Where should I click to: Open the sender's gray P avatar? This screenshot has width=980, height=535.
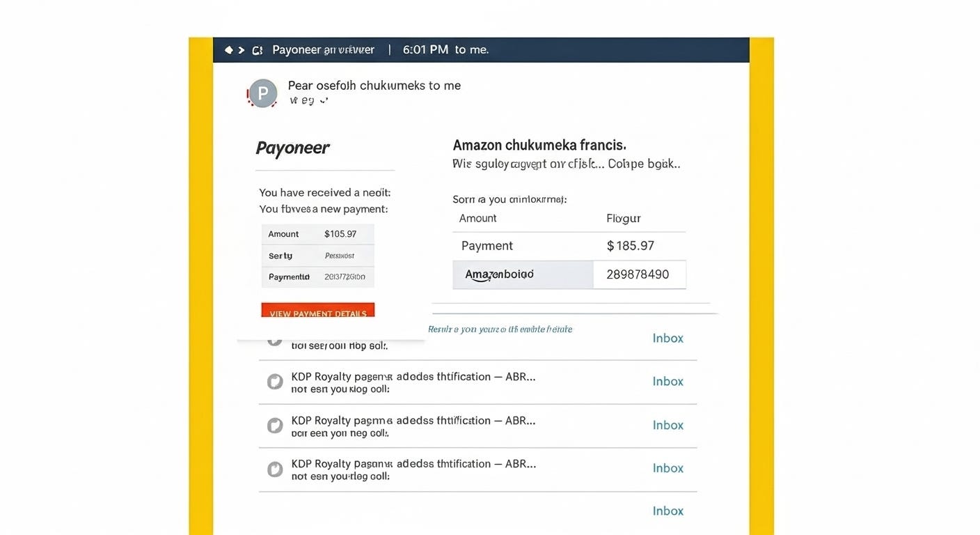[263, 93]
